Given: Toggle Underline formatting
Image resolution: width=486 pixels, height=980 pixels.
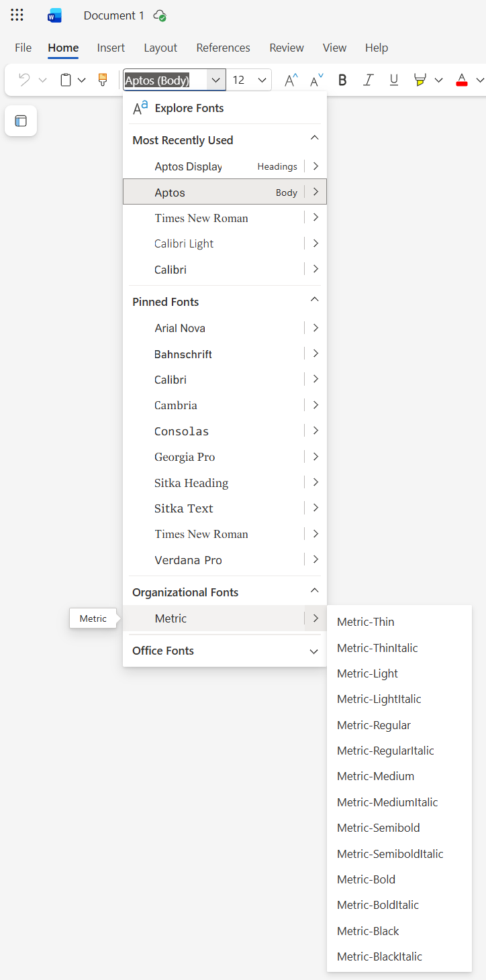Looking at the screenshot, I should [394, 80].
